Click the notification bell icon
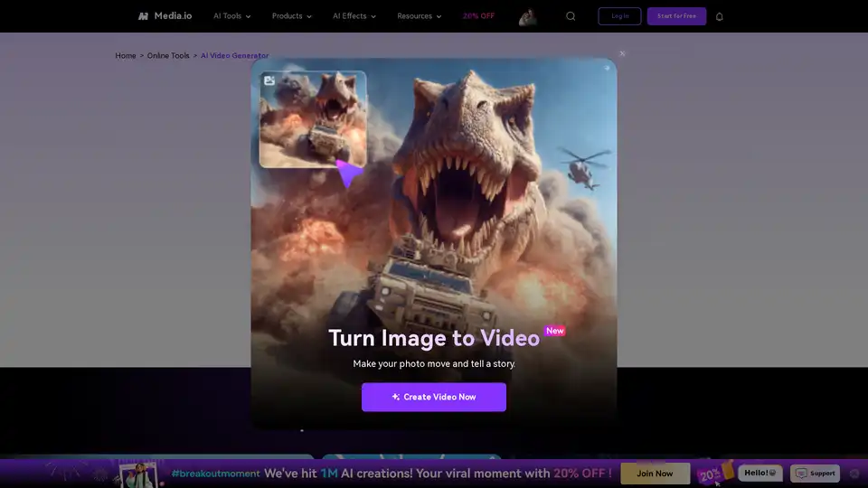The height and width of the screenshot is (488, 868). point(720,16)
